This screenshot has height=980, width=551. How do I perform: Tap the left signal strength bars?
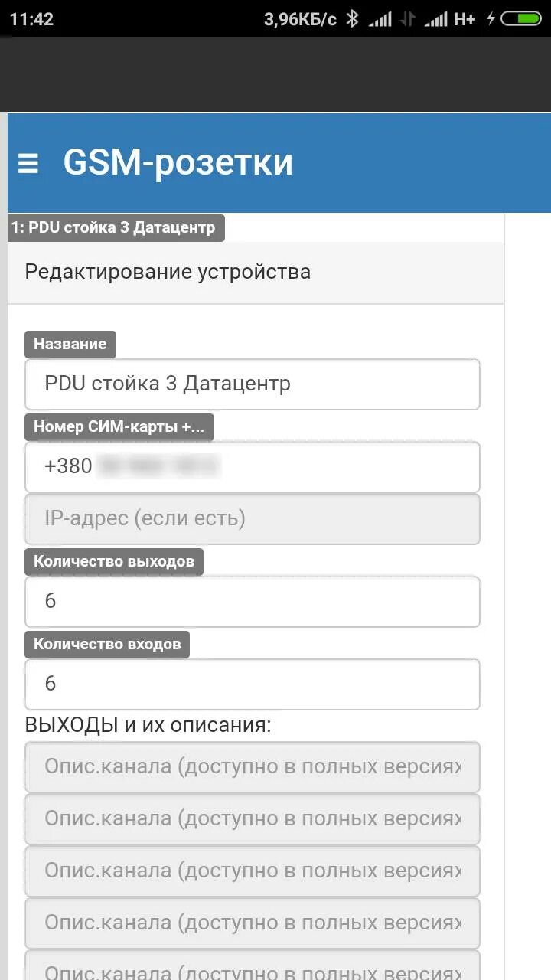pos(380,19)
